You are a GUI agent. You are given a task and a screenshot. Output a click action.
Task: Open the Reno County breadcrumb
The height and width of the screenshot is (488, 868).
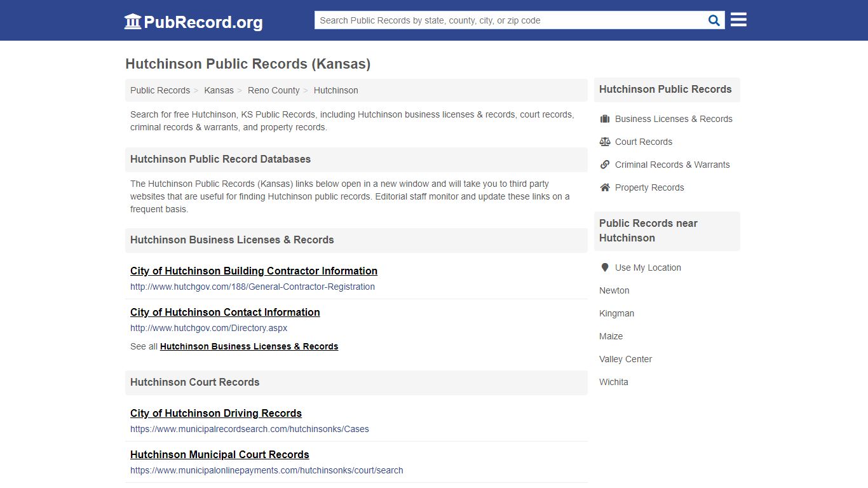tap(274, 90)
